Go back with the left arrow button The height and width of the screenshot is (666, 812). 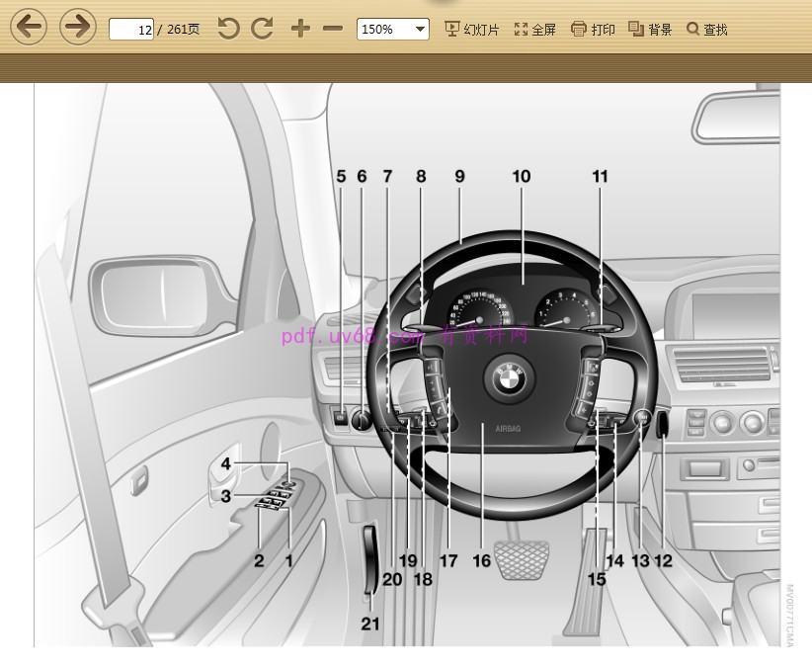tap(29, 28)
